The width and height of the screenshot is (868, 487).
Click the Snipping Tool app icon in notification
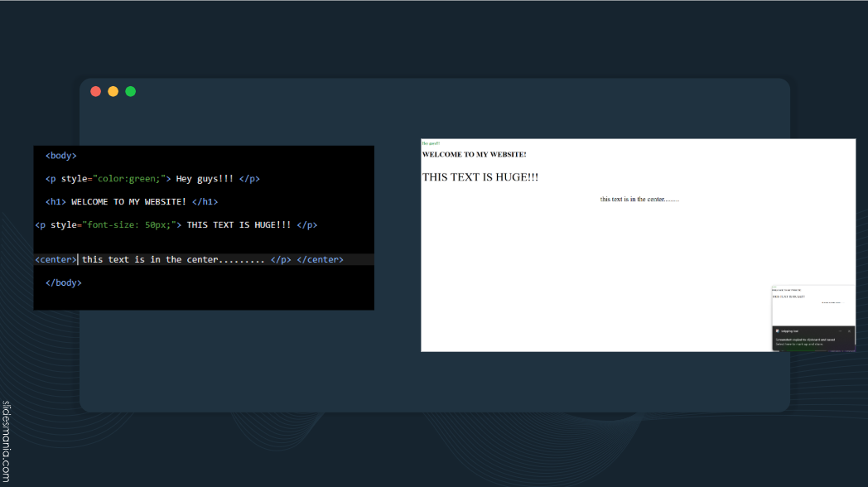point(777,330)
